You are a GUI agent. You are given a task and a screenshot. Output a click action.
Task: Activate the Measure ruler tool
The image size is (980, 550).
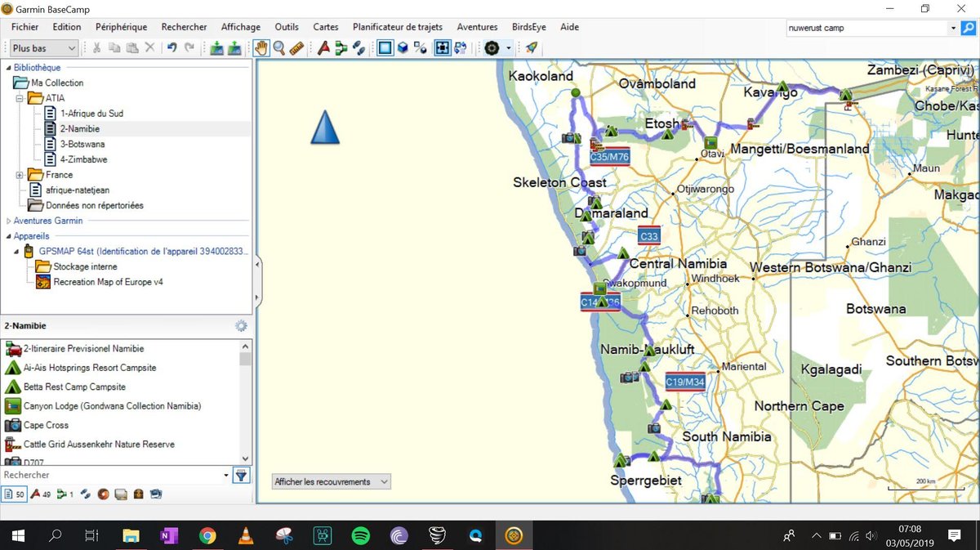[x=296, y=48]
